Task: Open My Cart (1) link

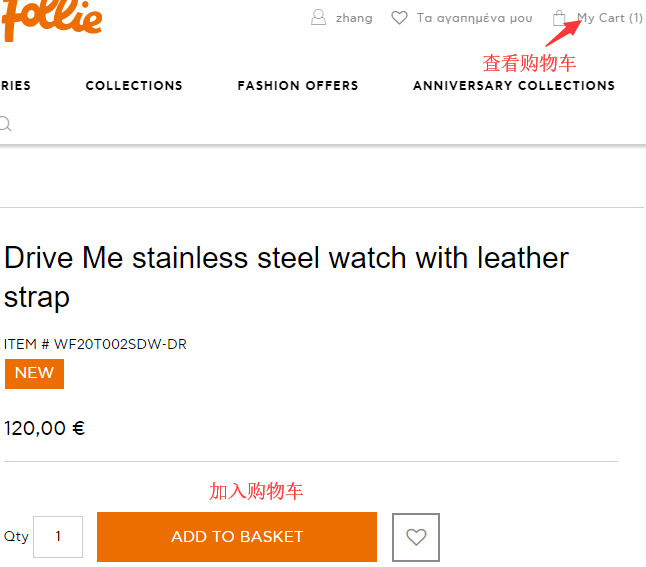Action: tap(610, 18)
